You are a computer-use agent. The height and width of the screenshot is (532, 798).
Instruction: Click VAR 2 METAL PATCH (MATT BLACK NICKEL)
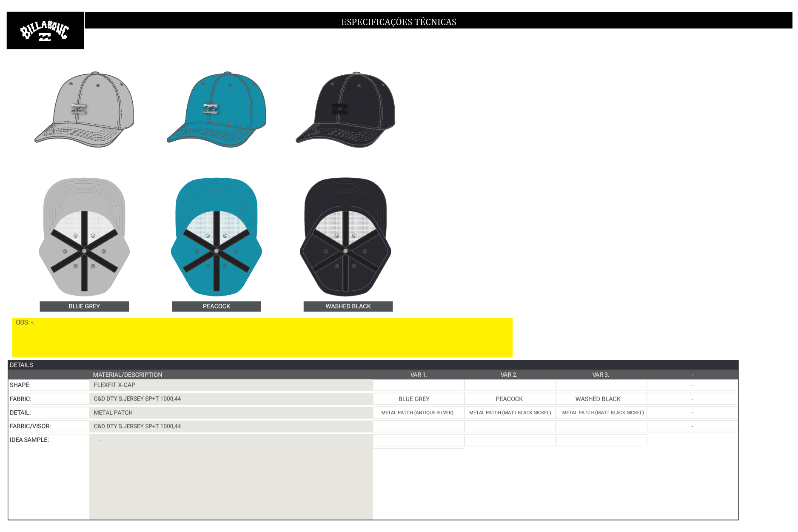click(x=510, y=413)
